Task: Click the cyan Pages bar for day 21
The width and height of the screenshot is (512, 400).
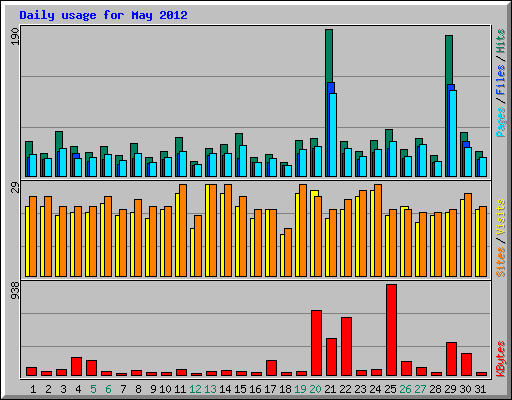Action: click(333, 135)
